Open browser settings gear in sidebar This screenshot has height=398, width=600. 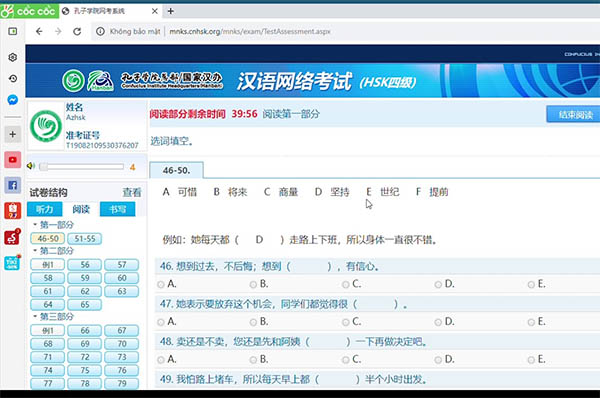(13, 57)
